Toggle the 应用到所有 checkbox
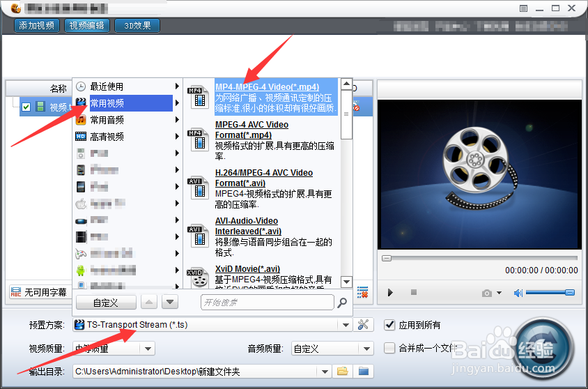 coord(389,325)
